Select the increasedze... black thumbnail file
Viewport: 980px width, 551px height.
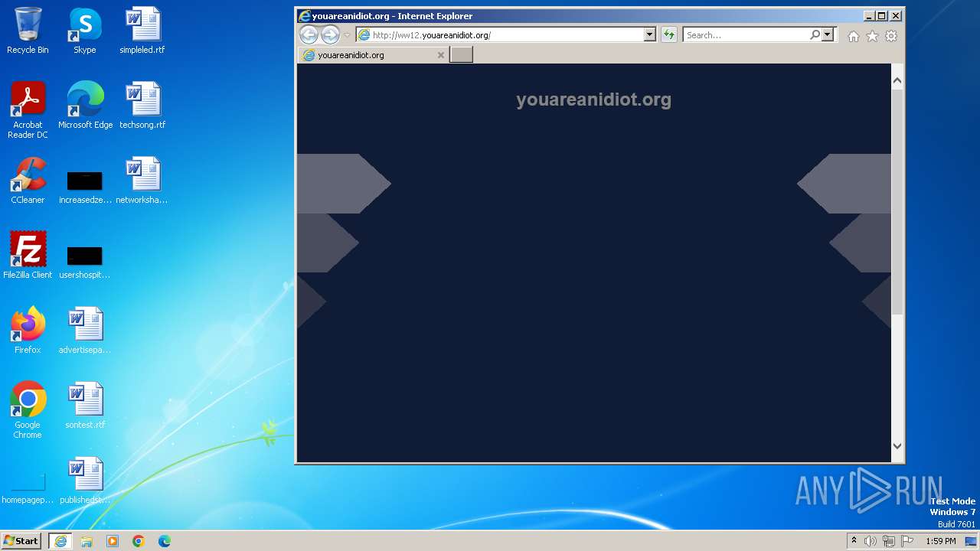tap(85, 185)
